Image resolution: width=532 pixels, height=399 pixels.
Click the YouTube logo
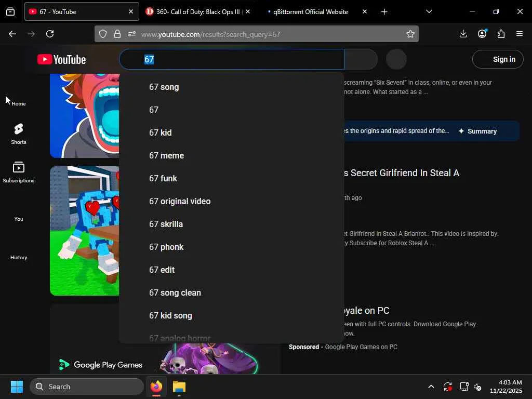point(61,59)
